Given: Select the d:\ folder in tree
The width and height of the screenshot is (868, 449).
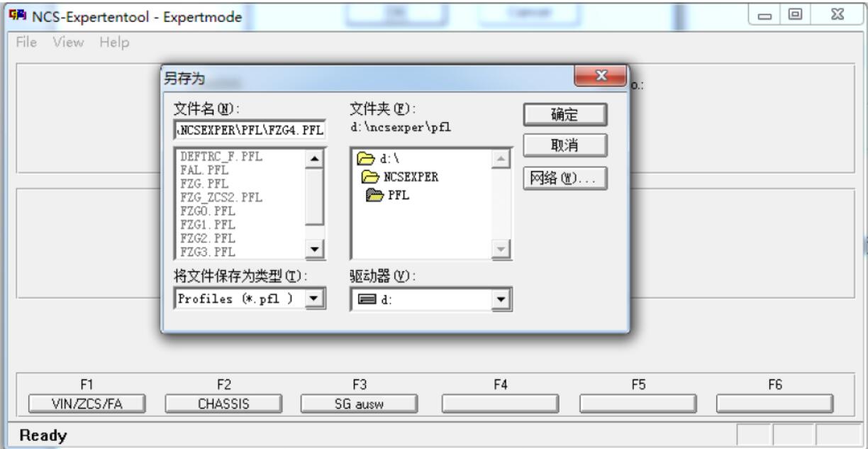Looking at the screenshot, I should point(379,159).
